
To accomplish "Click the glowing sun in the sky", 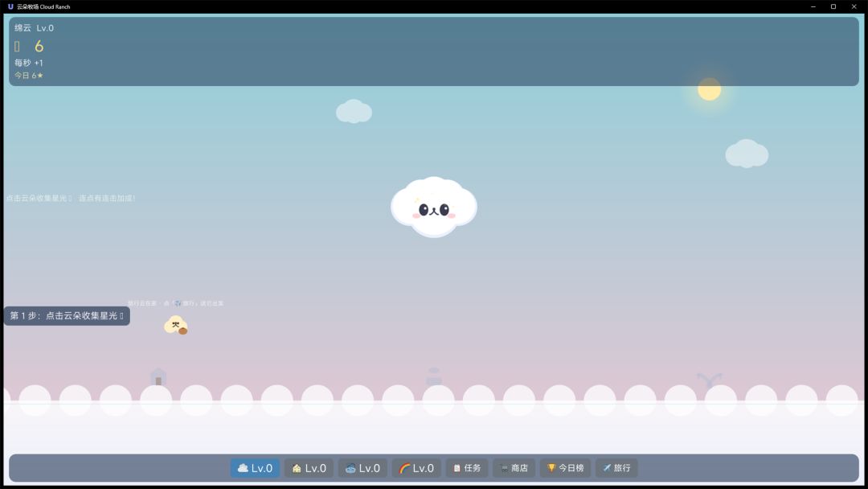I will click(709, 89).
